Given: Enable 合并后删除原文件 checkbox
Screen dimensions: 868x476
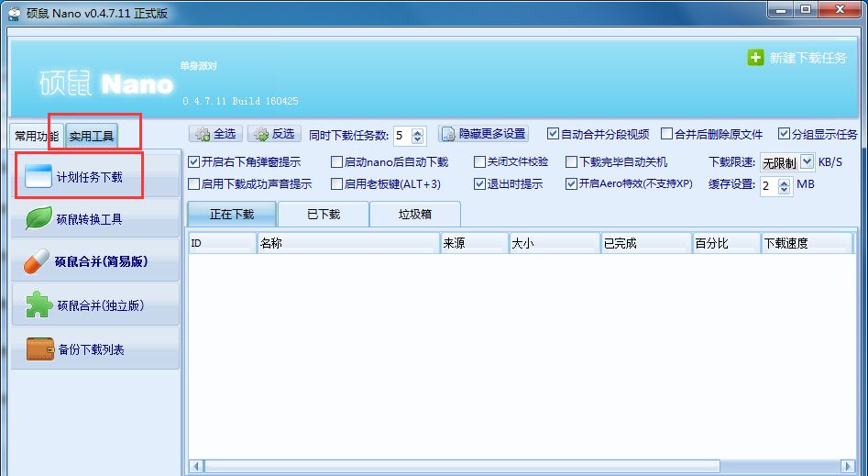Looking at the screenshot, I should 666,134.
